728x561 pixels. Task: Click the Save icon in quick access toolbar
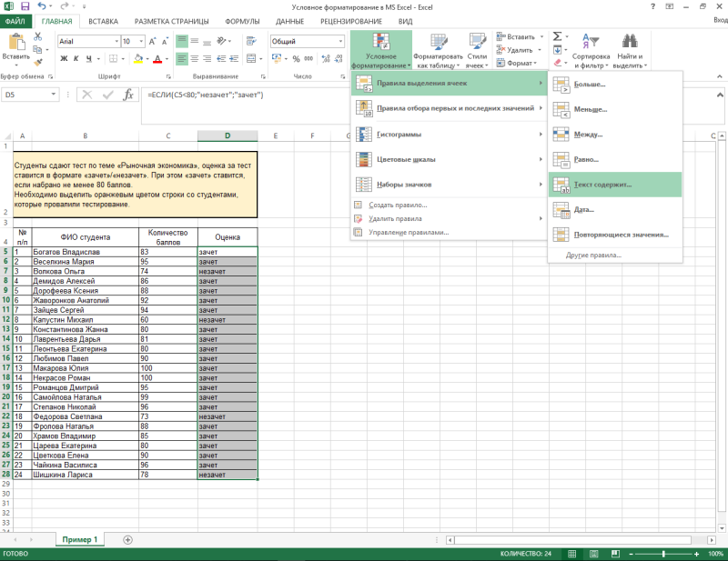(25, 6)
